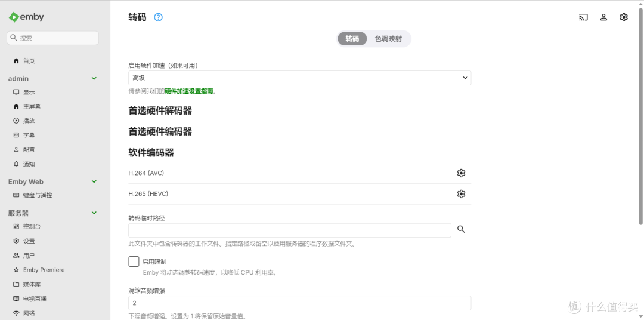
Task: Click the cast to device icon
Action: click(583, 17)
